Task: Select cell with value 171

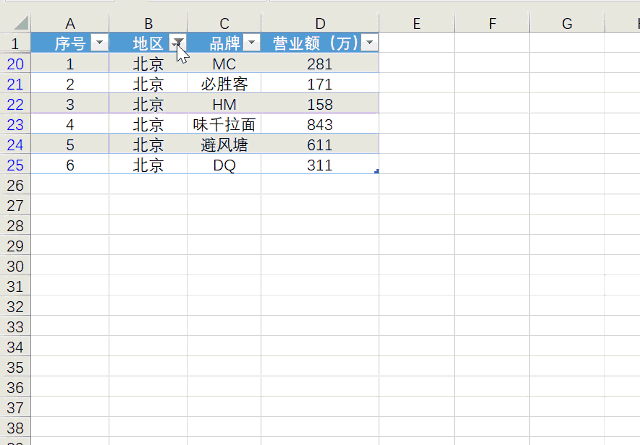Action: click(x=320, y=84)
